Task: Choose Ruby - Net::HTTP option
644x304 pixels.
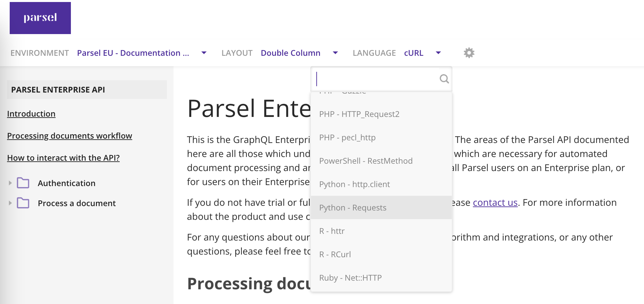Action: [381, 278]
